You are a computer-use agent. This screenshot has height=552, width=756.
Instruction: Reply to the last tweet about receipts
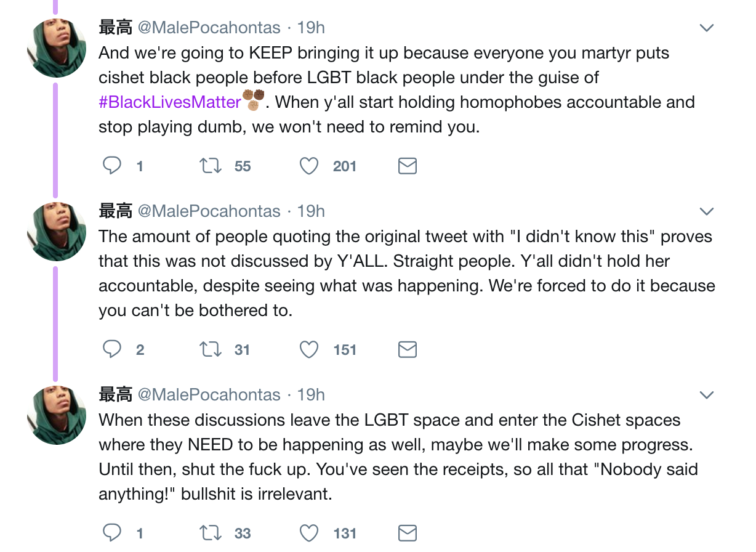point(112,533)
